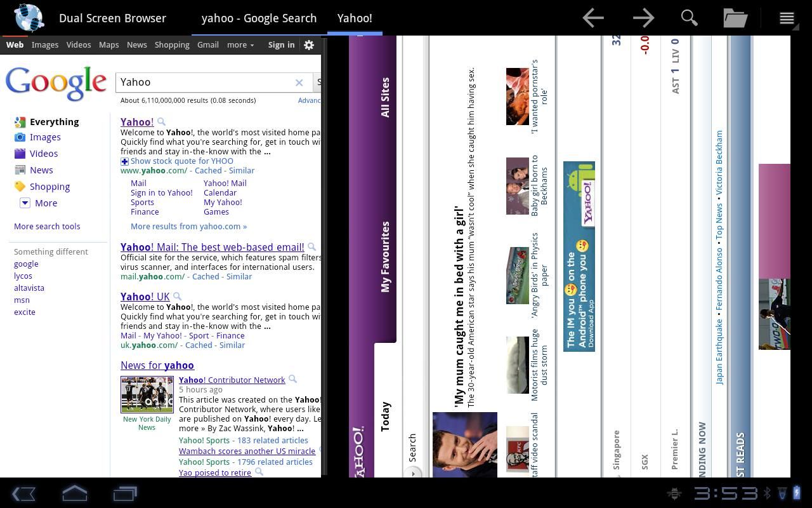Screen dimensions: 812x508
Task: Tap the Shopping price-tag icon in sidebar
Action: [22, 186]
